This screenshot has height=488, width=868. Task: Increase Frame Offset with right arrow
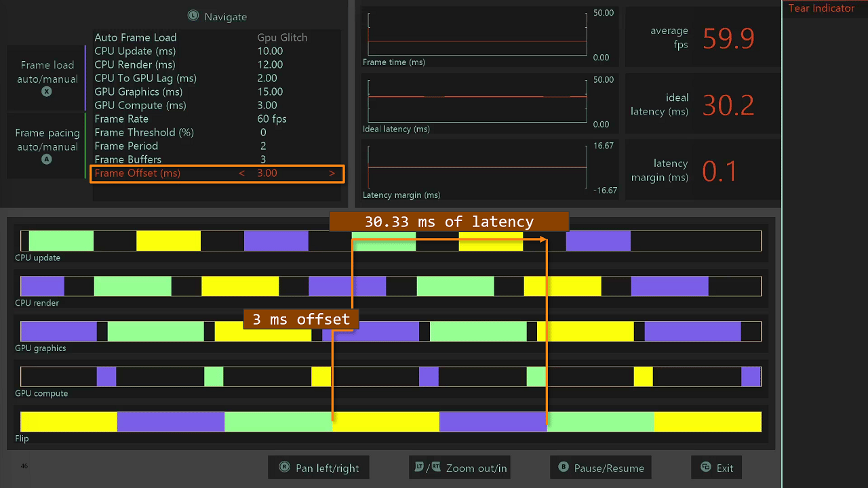point(332,174)
